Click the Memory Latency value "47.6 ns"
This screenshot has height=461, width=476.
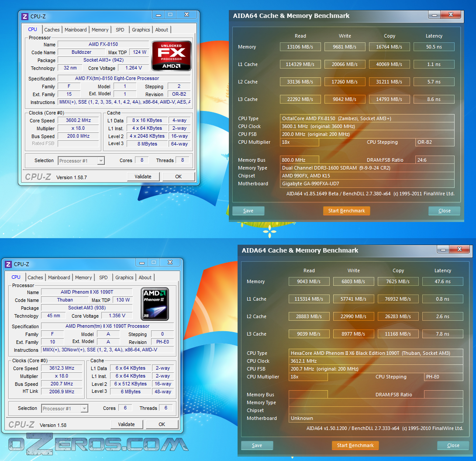(x=443, y=281)
